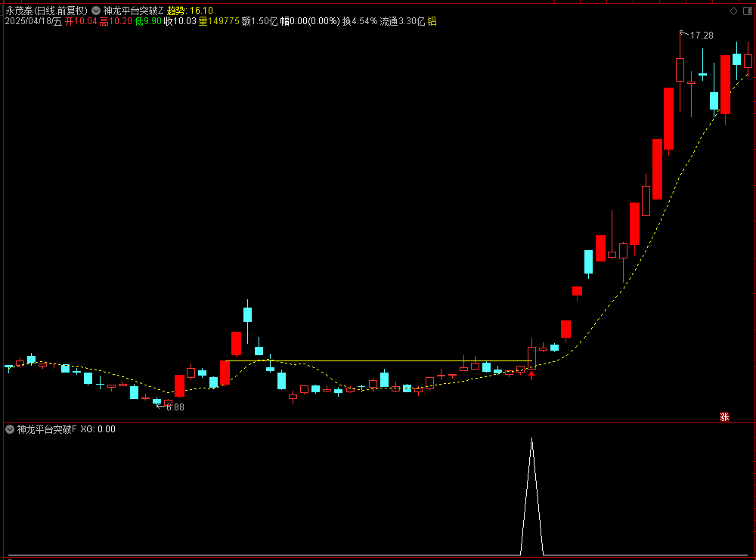756x560 pixels.
Task: Click the red breakout arrow signal marker
Action: (x=531, y=375)
